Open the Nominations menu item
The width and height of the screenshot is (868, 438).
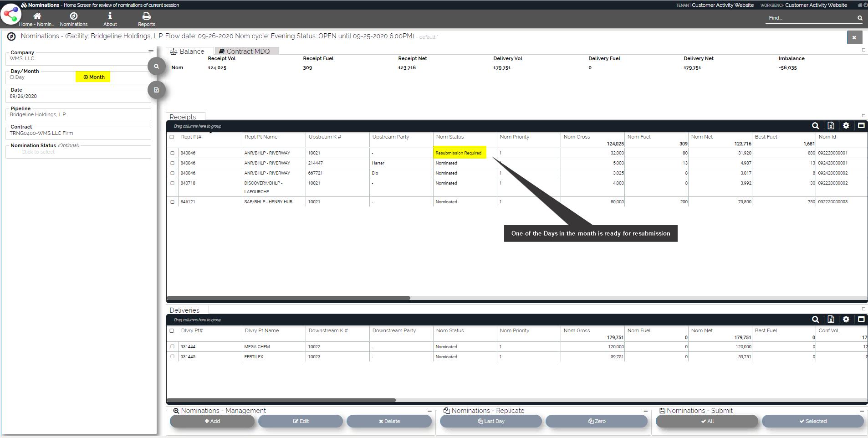(x=73, y=19)
